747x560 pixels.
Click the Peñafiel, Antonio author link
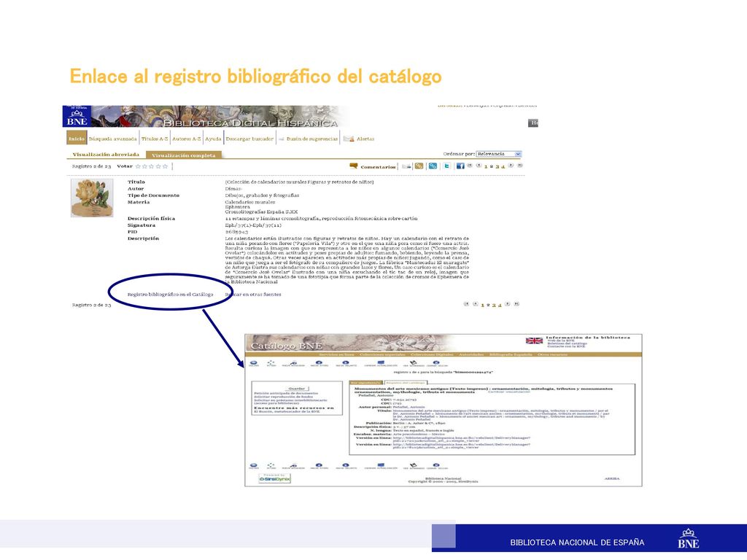tap(409, 407)
